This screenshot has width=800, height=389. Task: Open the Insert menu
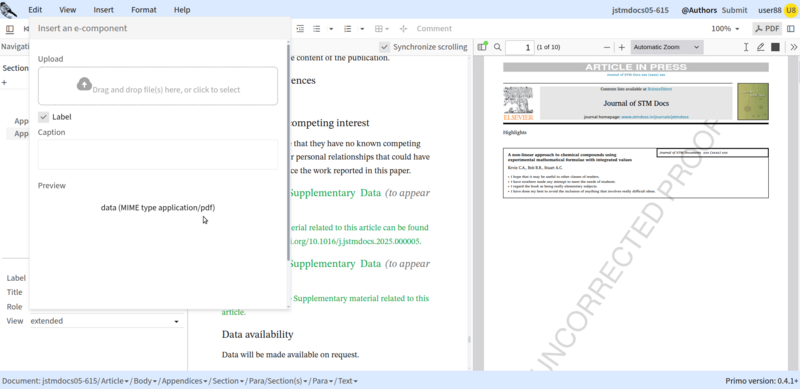tap(104, 10)
